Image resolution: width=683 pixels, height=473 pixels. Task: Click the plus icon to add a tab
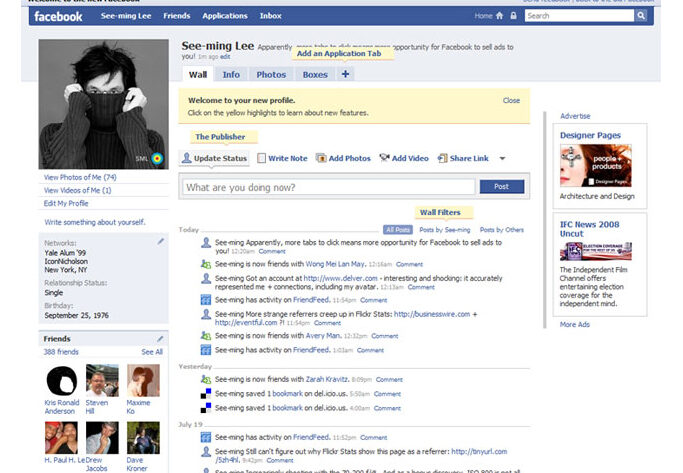(x=345, y=74)
